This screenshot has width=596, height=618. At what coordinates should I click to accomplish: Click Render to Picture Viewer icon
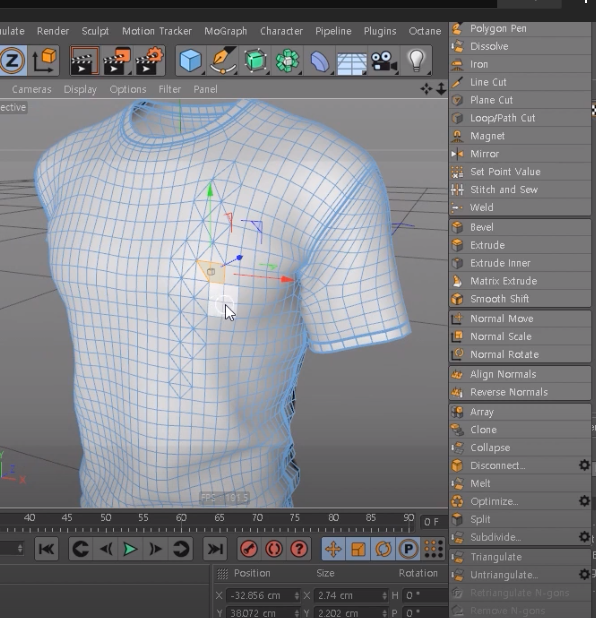click(116, 61)
